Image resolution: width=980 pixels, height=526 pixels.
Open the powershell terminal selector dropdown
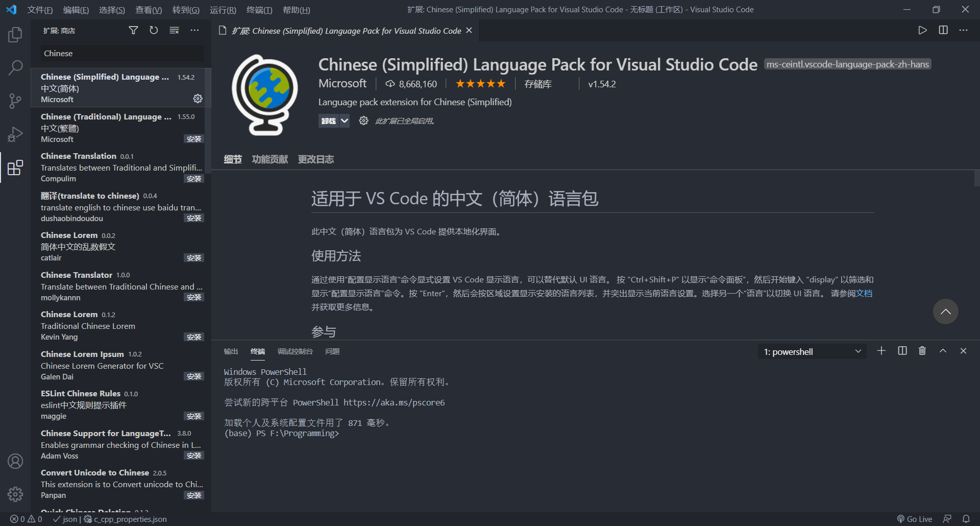pyautogui.click(x=812, y=351)
